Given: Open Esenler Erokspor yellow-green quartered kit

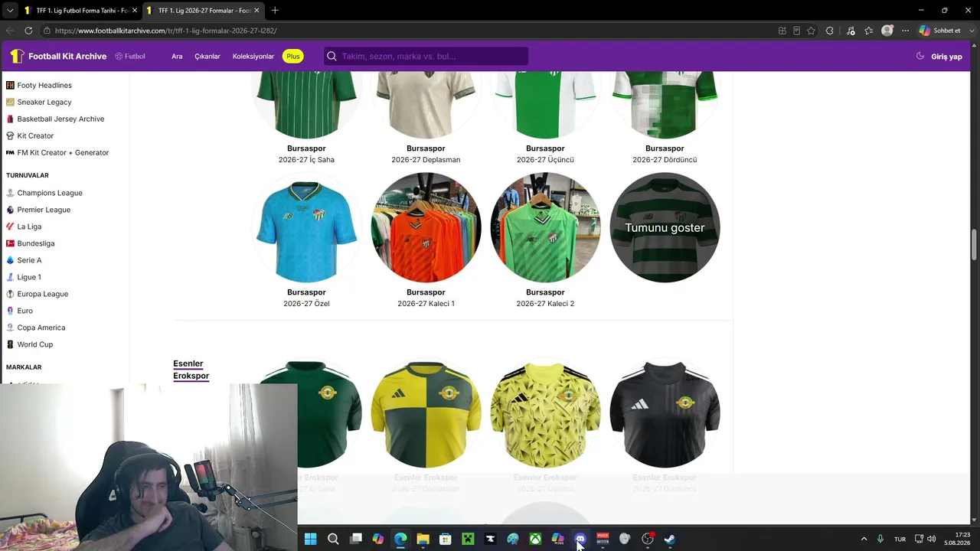Looking at the screenshot, I should (x=426, y=414).
